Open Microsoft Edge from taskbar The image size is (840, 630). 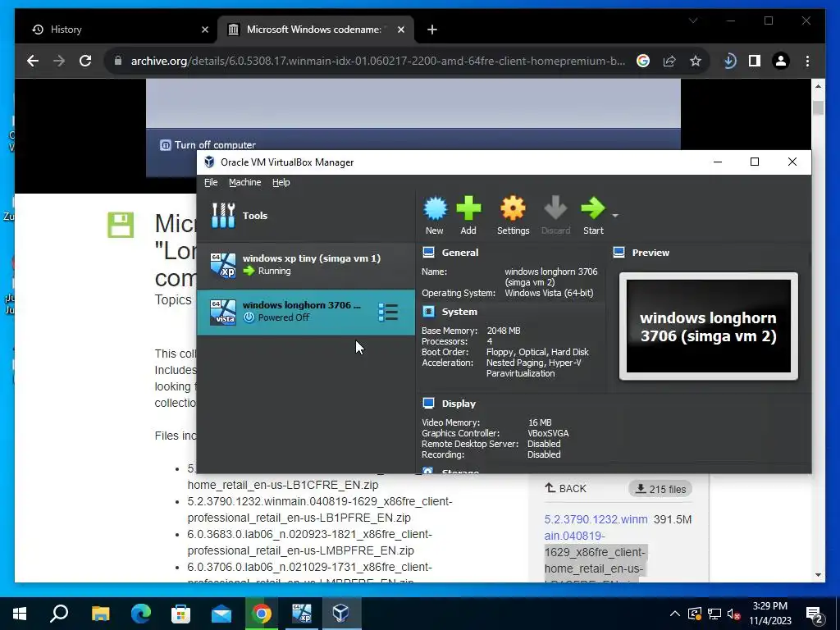click(140, 614)
